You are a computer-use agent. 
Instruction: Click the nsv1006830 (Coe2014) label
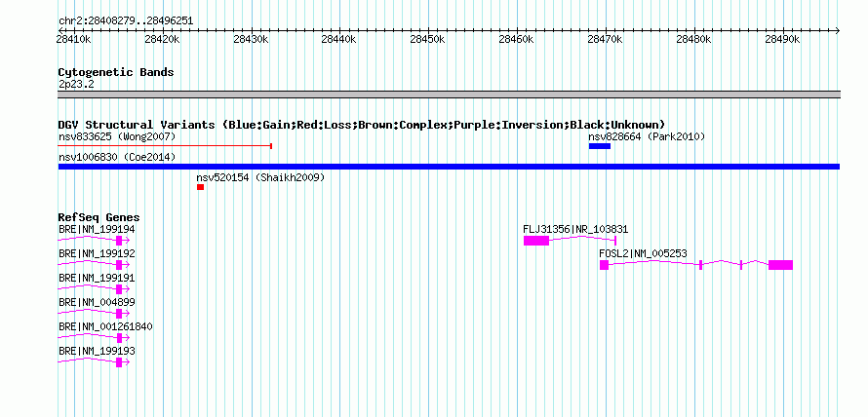117,157
